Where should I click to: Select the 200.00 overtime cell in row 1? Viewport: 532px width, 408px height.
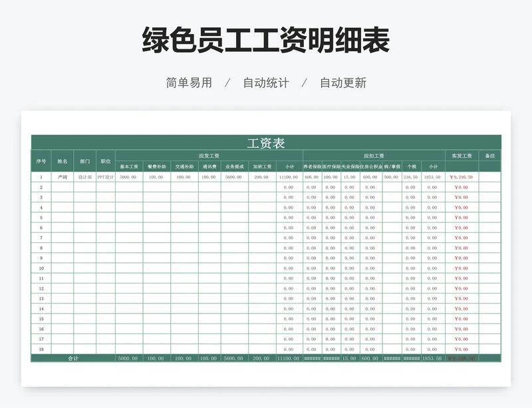262,177
